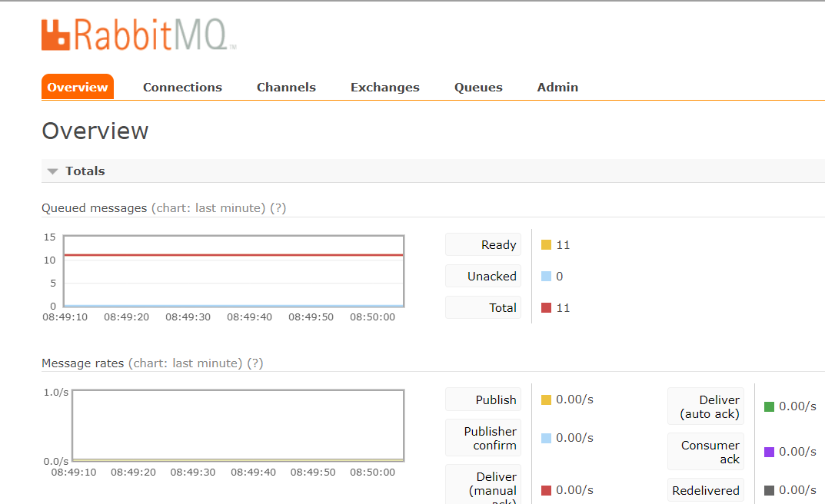The image size is (825, 504).
Task: Click the yellow Ready color swatch
Action: (547, 244)
